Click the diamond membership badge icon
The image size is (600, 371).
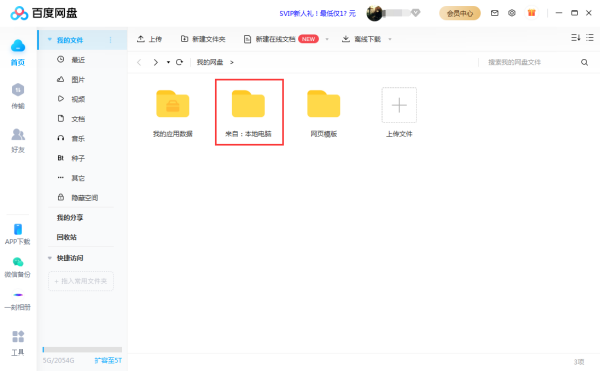(x=416, y=13)
